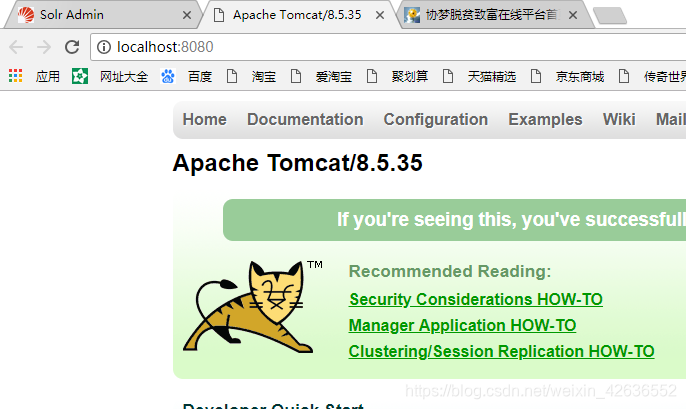This screenshot has height=409, width=686.
Task: Click the green congratulations banner text
Action: pos(511,220)
